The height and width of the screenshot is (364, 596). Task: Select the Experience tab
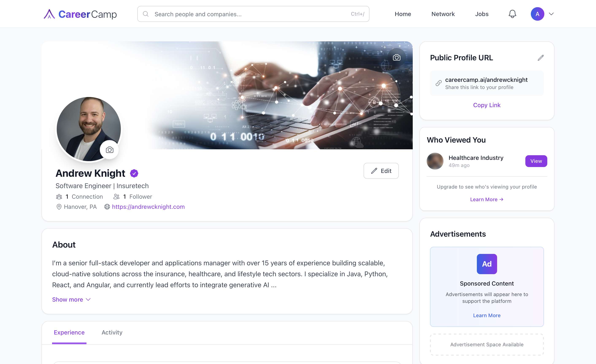pyautogui.click(x=69, y=332)
